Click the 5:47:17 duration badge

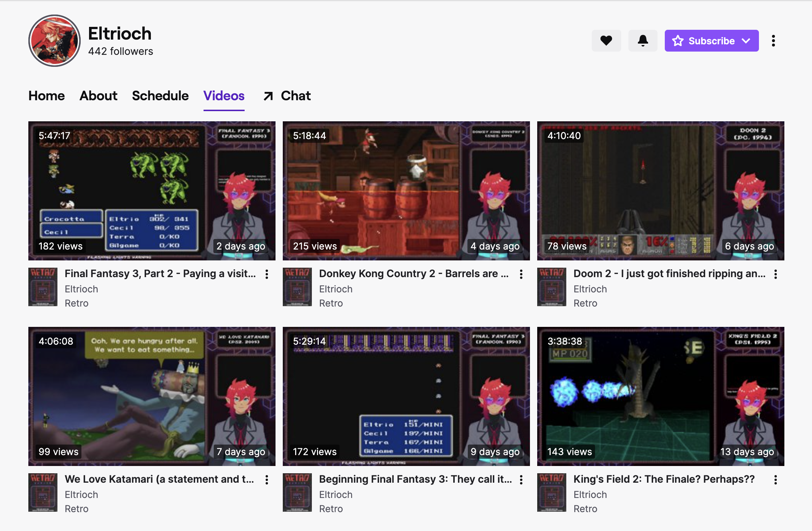click(55, 136)
